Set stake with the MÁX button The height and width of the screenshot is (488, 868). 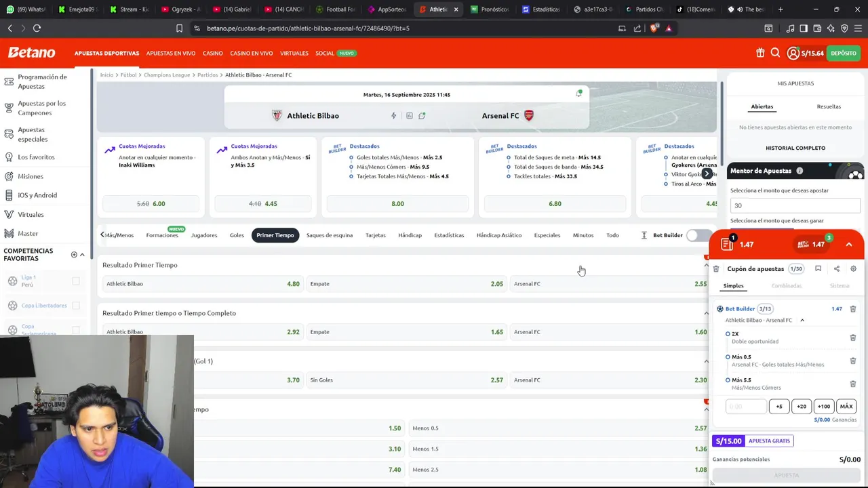pyautogui.click(x=846, y=407)
